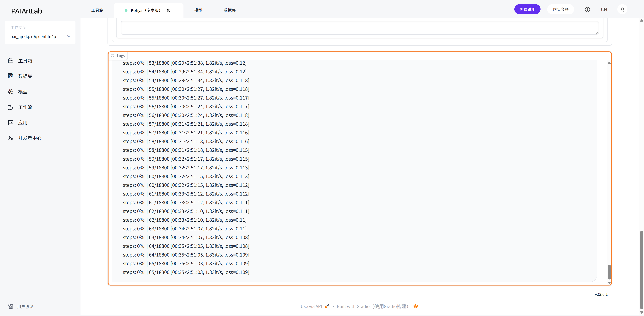The image size is (644, 316).
Task: Open developer center icon in sidebar
Action: [11, 138]
